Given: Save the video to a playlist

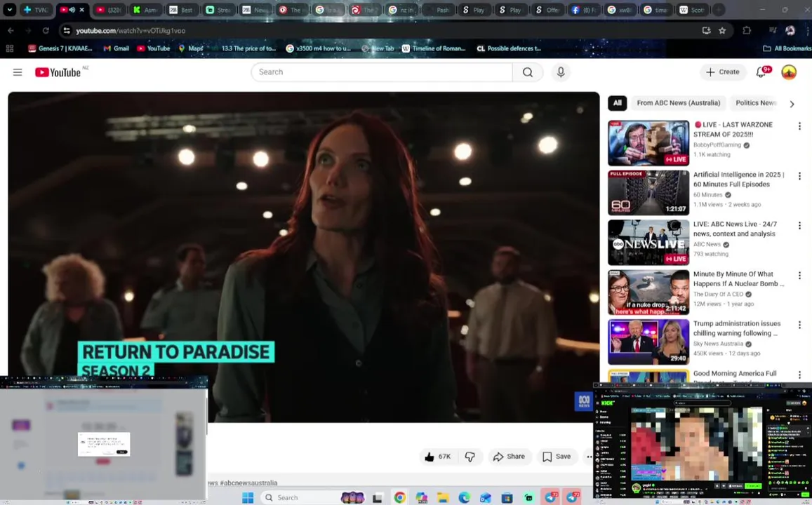Looking at the screenshot, I should [x=556, y=457].
